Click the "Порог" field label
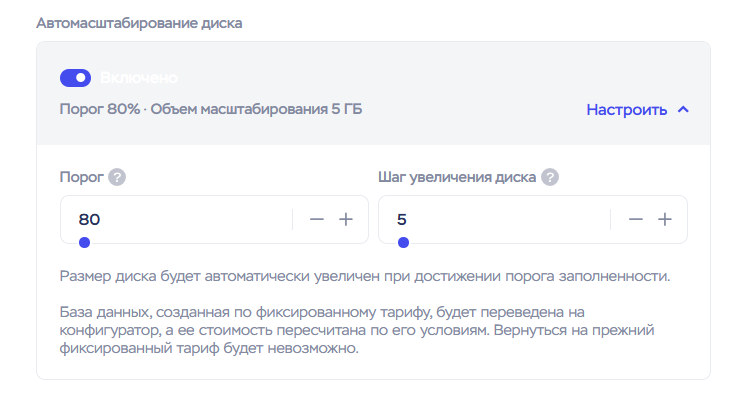The height and width of the screenshot is (400, 744). pos(81,178)
